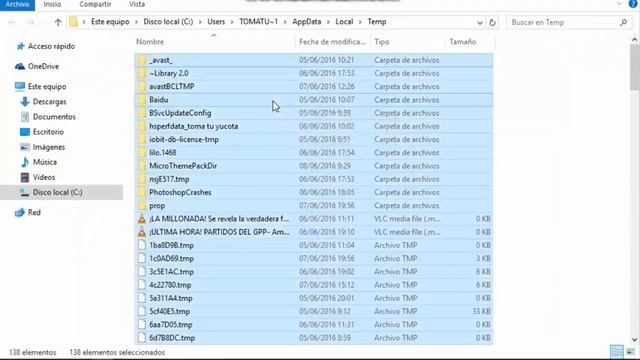Click the 'Local' breadcrumb
The image size is (640, 360).
coord(344,22)
